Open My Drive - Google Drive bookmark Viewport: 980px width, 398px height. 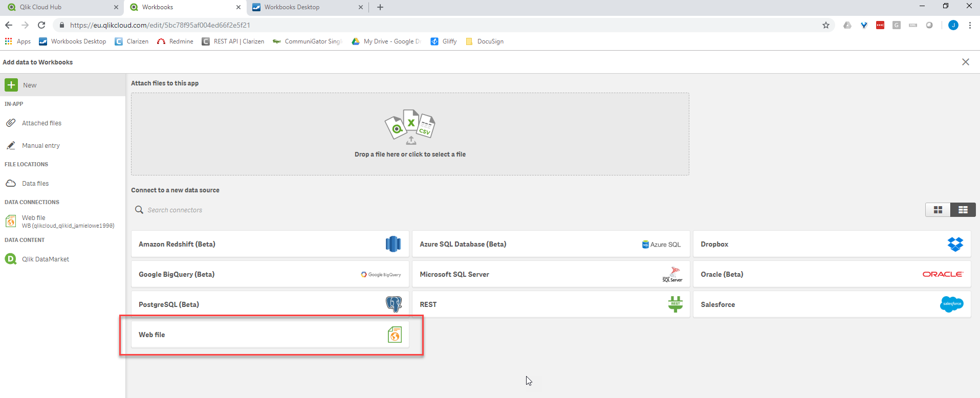(x=386, y=41)
